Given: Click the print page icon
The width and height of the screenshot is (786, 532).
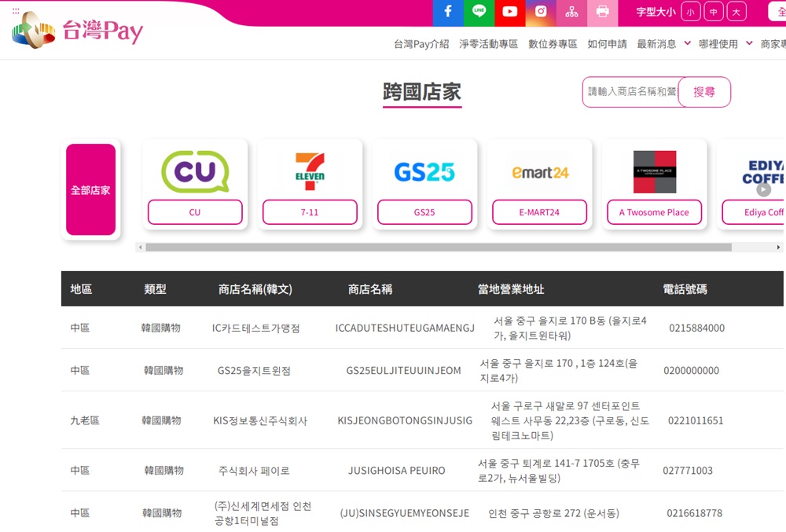Looking at the screenshot, I should point(603,12).
